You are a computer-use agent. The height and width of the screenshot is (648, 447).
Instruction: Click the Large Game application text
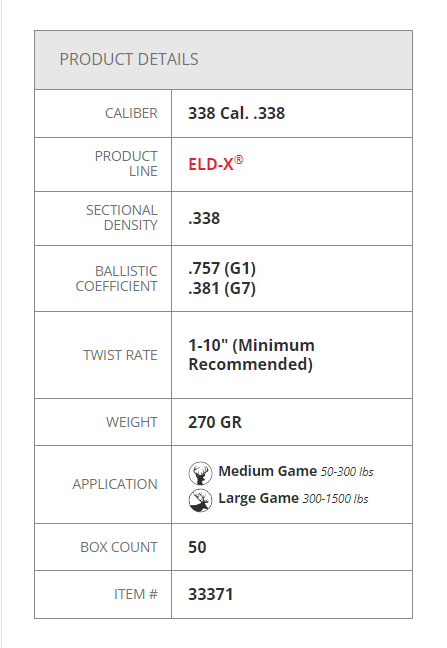click(x=258, y=498)
